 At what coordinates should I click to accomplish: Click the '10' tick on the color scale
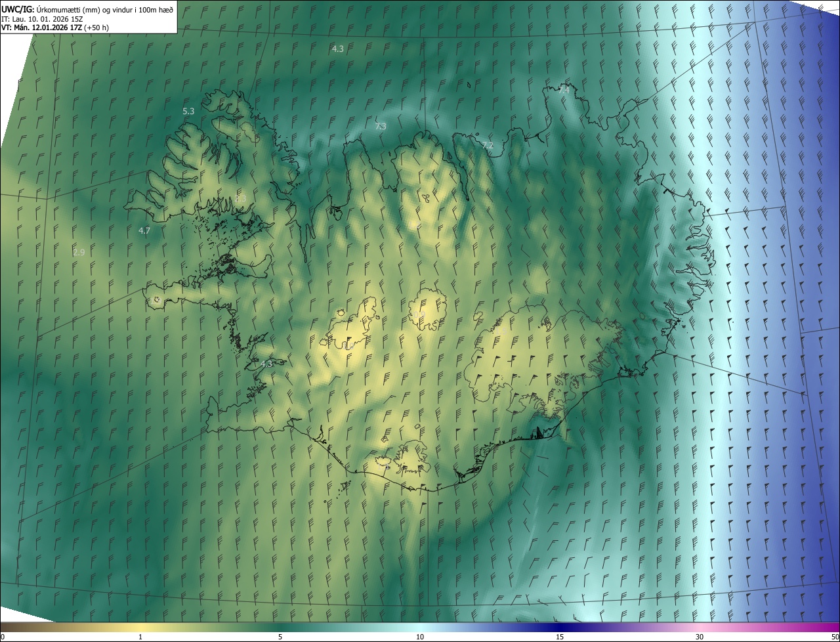pyautogui.click(x=420, y=637)
